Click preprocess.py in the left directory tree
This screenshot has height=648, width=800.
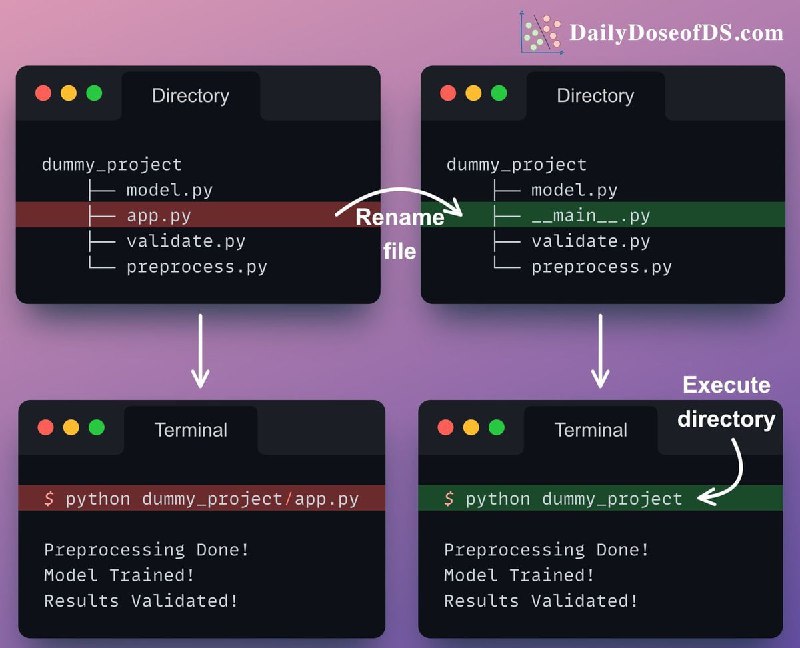(x=197, y=267)
